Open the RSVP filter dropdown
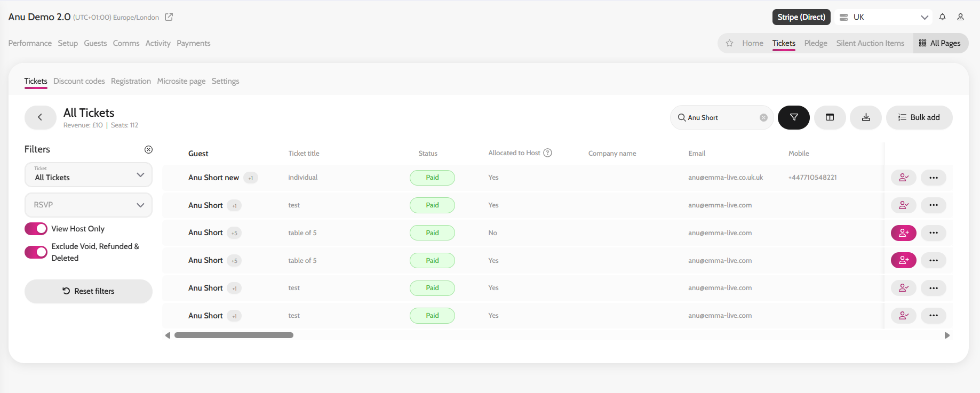 coord(88,205)
